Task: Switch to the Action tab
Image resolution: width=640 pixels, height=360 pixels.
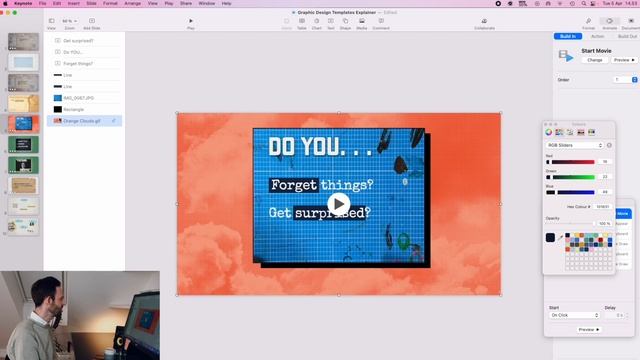Action: pos(597,36)
